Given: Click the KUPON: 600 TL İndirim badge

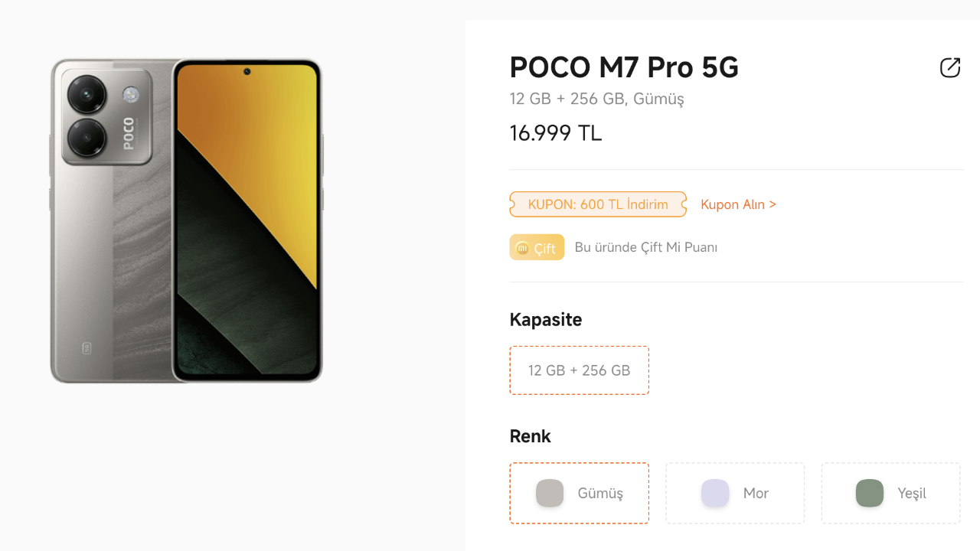Looking at the screenshot, I should tap(598, 204).
